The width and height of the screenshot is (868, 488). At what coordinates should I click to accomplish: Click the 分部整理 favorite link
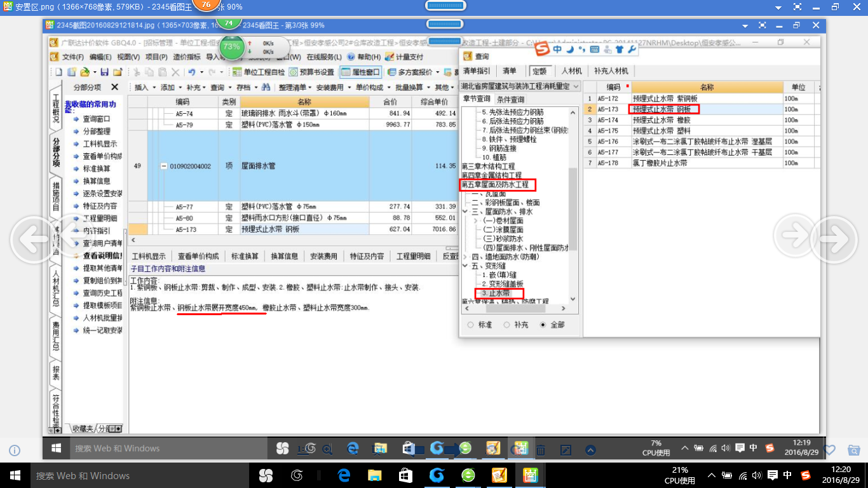(x=97, y=132)
